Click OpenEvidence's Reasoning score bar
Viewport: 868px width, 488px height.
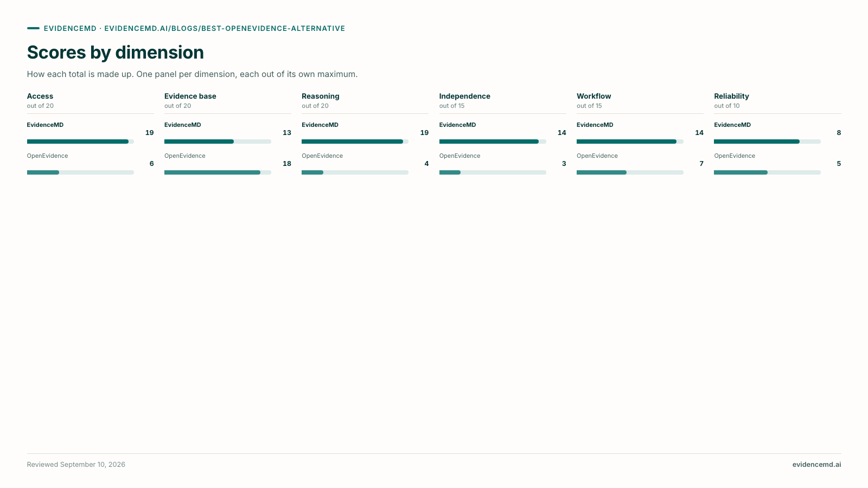pos(355,172)
